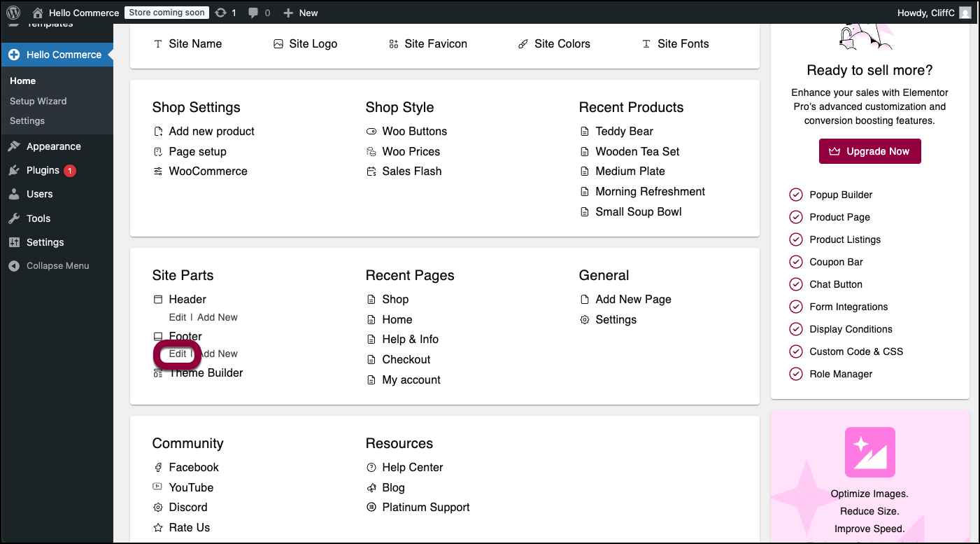Open Morning Refreshment product
The image size is (980, 544).
tap(650, 191)
